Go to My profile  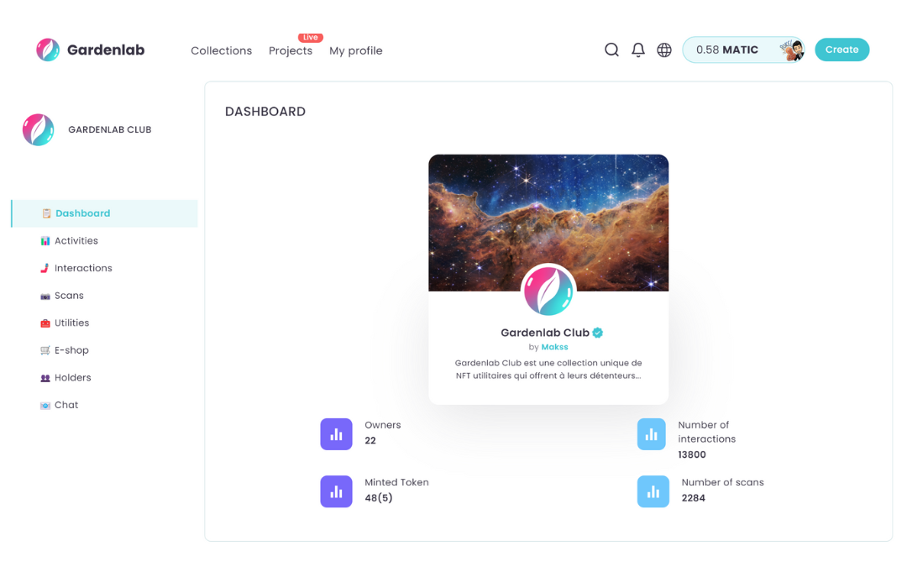[356, 50]
